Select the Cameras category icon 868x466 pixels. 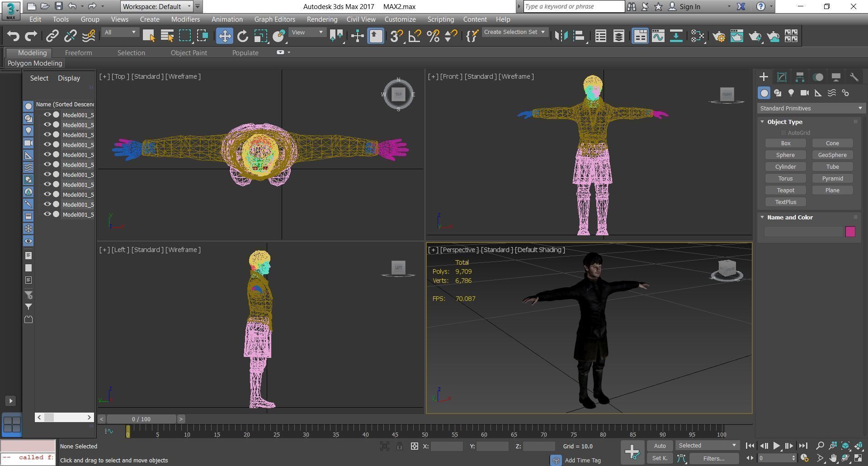pos(805,93)
